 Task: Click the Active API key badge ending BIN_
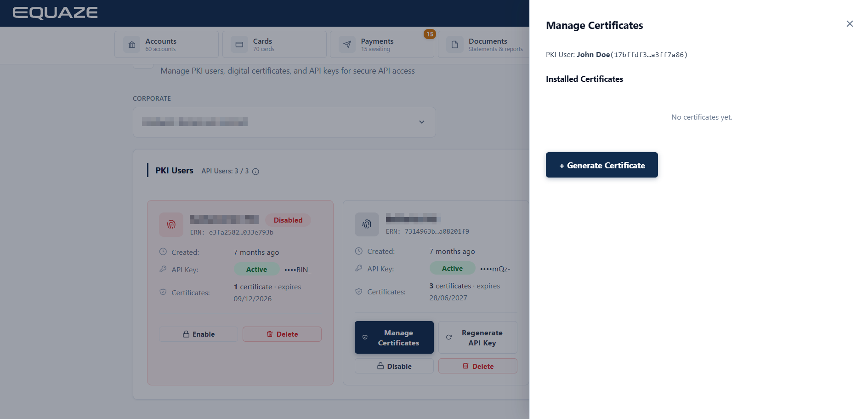click(x=256, y=270)
